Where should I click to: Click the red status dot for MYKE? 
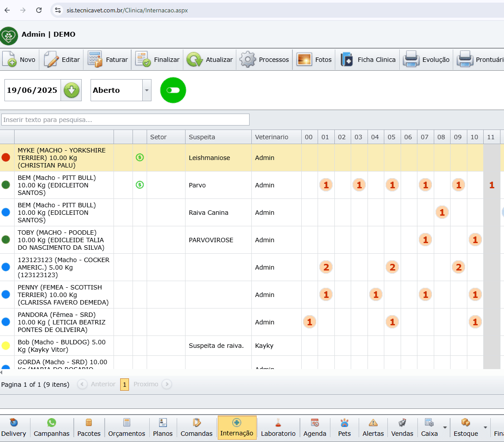point(6,157)
